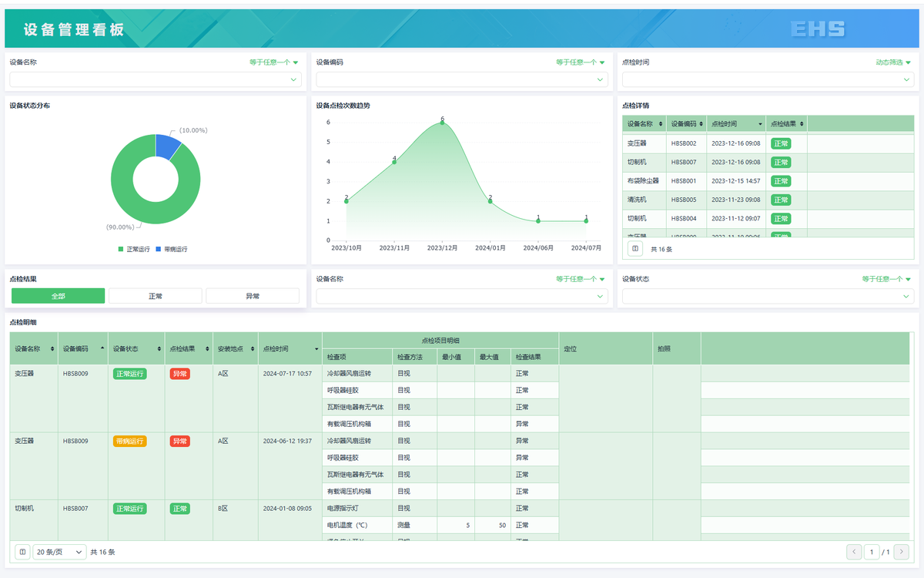Screen dimensions: 924x578
Task: Click the 2023/12月 peak data point
Action: (x=442, y=123)
